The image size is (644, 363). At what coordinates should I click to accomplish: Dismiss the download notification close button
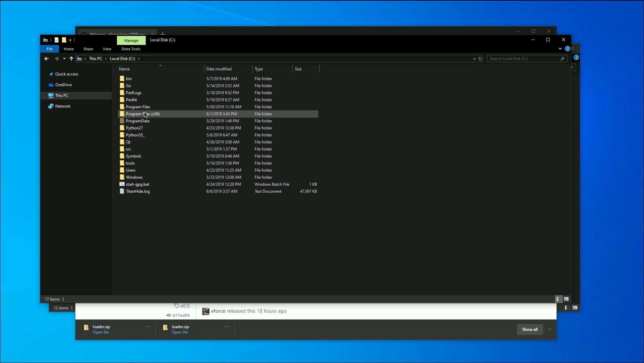550,329
